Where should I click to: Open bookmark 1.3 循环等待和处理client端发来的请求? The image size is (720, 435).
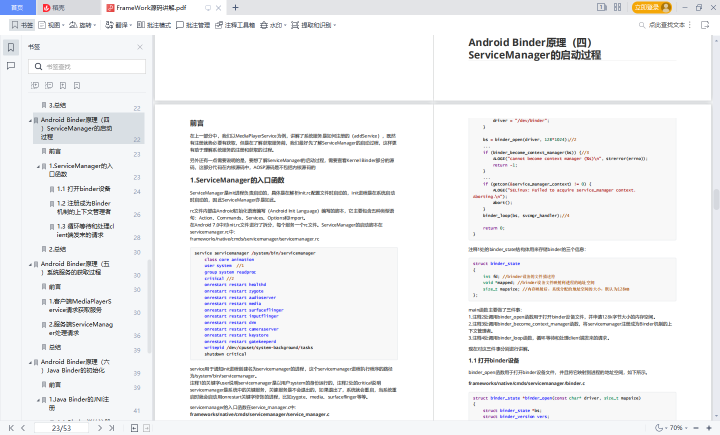click(x=85, y=230)
